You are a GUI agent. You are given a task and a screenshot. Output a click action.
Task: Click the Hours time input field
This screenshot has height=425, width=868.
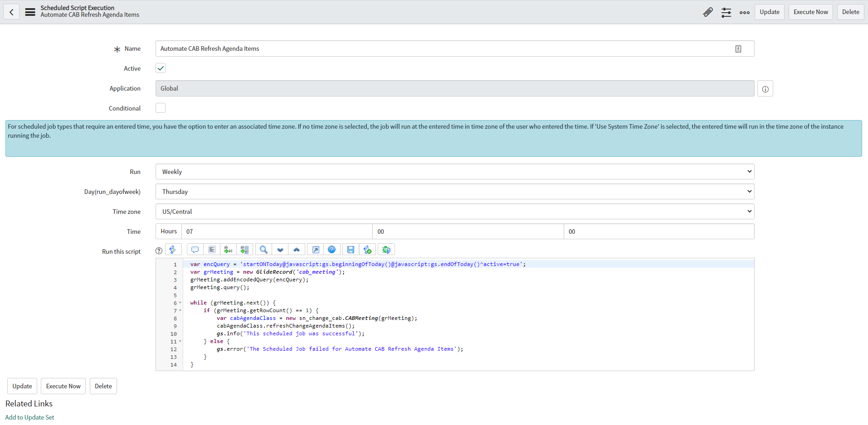(277, 231)
